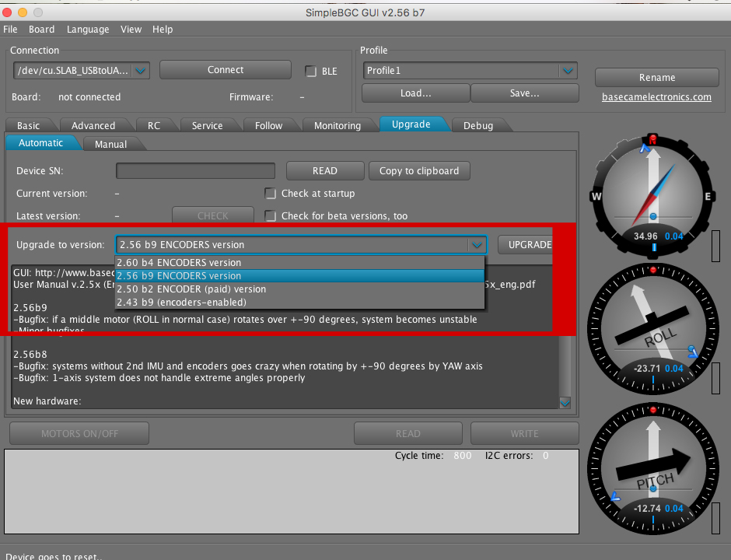Click READ next to Device SN
The image size is (731, 560).
pyautogui.click(x=325, y=170)
